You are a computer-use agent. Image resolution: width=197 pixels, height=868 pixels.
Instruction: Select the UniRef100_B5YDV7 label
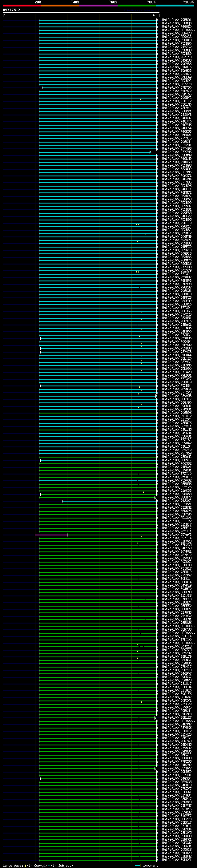click(176, 768)
